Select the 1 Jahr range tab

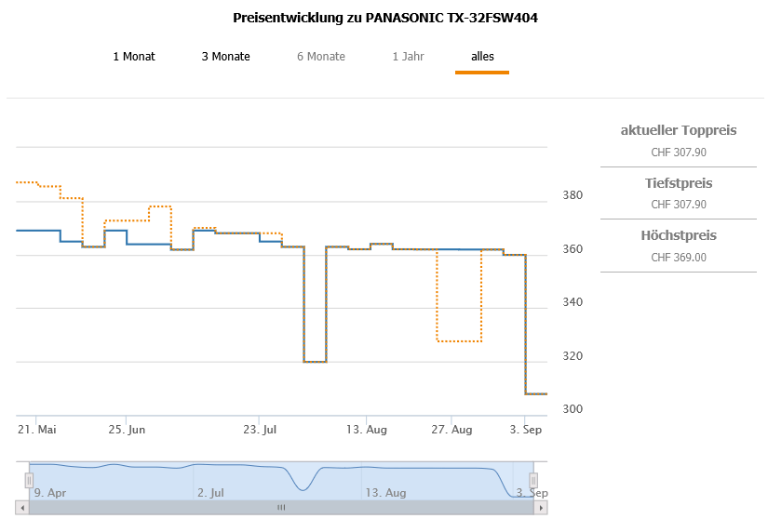[x=408, y=57]
